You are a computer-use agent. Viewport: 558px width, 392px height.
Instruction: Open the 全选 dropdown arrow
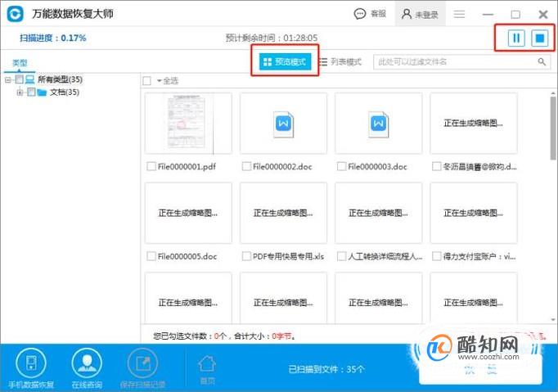159,81
